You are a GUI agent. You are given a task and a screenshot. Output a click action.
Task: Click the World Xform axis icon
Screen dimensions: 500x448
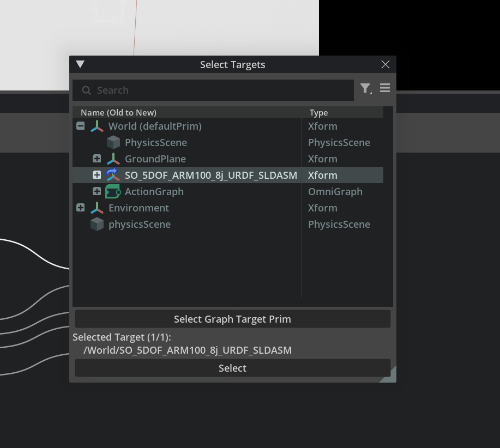[97, 126]
